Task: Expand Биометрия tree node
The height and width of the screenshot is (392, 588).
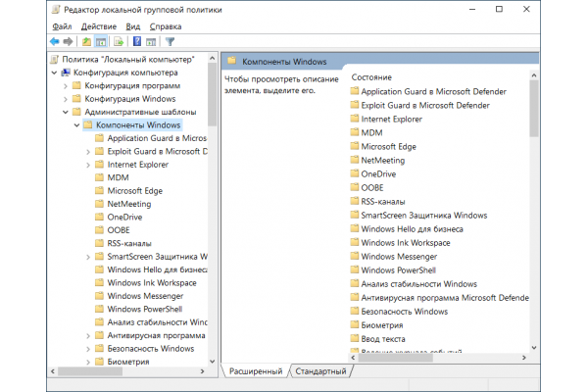Action: pos(88,362)
